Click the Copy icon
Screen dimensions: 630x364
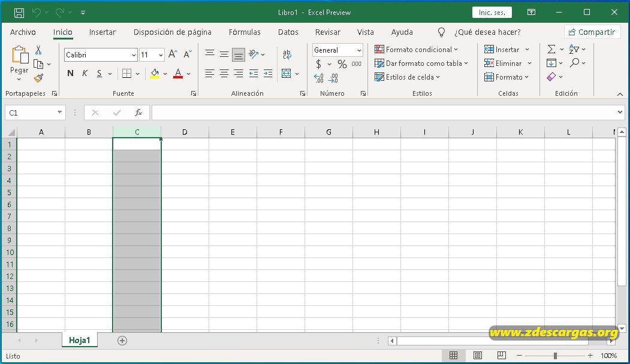coord(38,64)
